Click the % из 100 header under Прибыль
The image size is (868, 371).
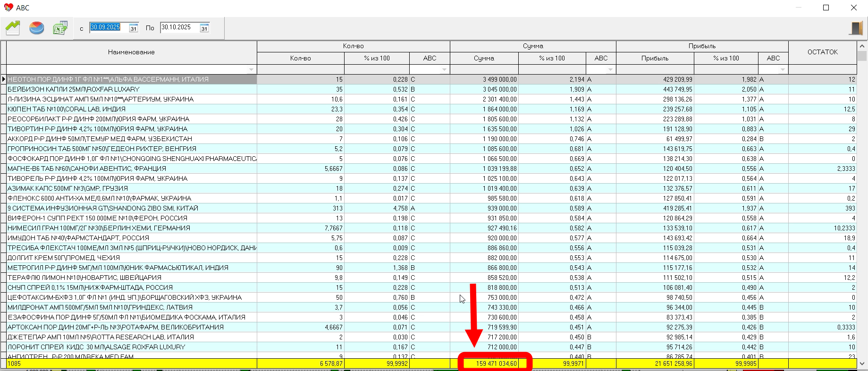[726, 59]
